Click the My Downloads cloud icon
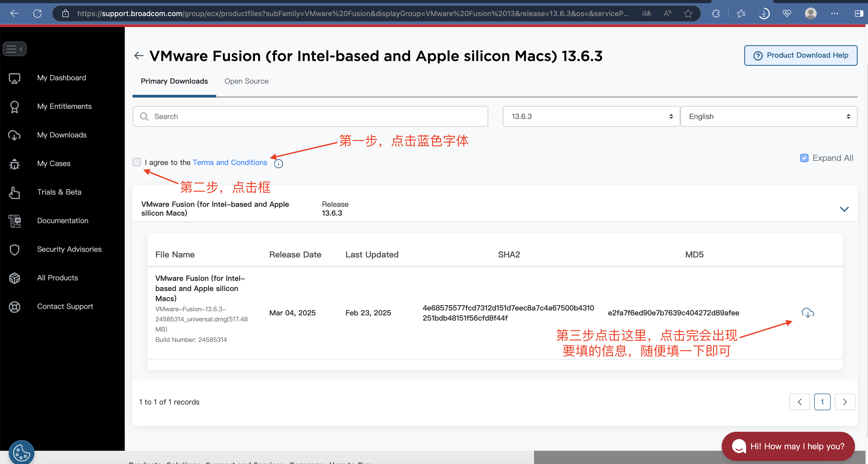The image size is (868, 464). [15, 135]
